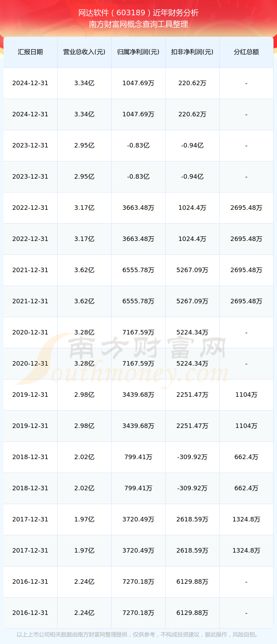Click the 汇报日期 column header
This screenshot has height=644, width=277.
pos(30,52)
